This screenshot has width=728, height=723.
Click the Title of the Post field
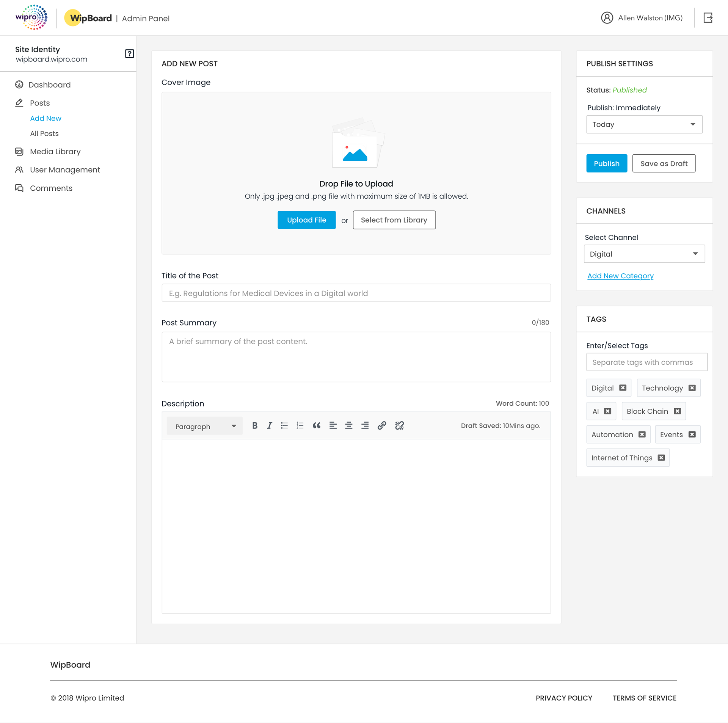pyautogui.click(x=356, y=293)
